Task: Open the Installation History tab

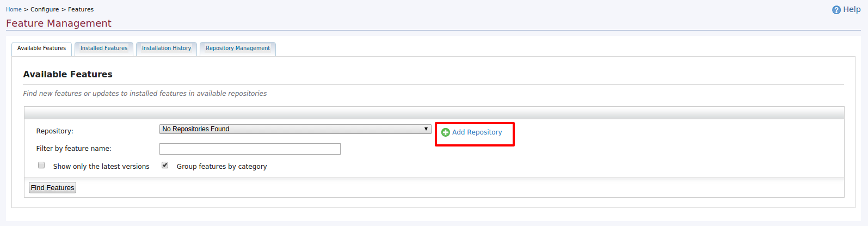Action: (167, 48)
